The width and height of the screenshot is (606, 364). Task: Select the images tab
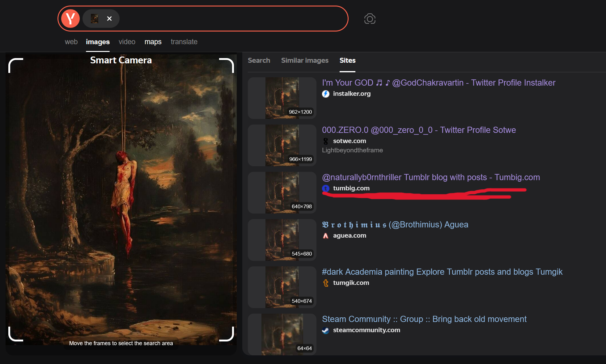pyautogui.click(x=98, y=42)
